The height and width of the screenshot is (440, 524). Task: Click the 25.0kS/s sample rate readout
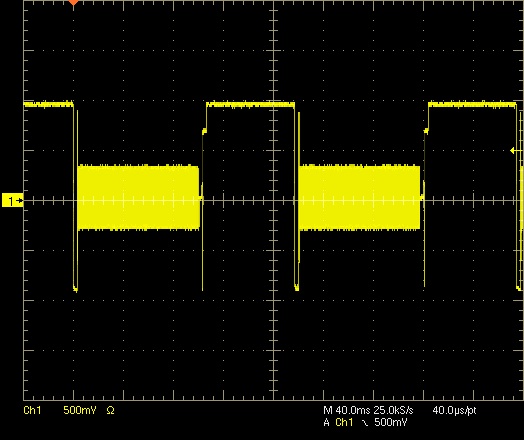pos(393,410)
